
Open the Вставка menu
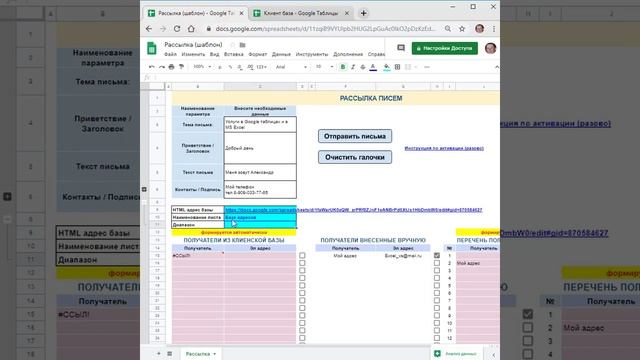234,54
